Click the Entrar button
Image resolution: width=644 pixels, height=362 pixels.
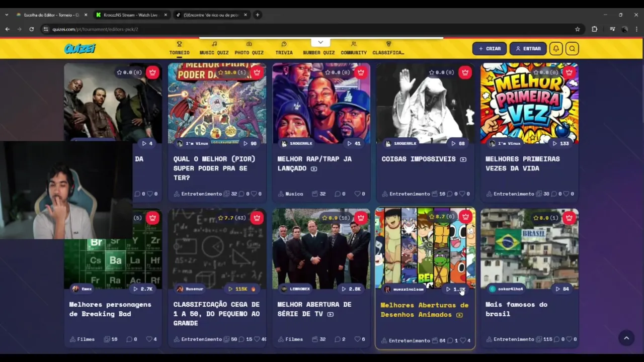click(528, 49)
